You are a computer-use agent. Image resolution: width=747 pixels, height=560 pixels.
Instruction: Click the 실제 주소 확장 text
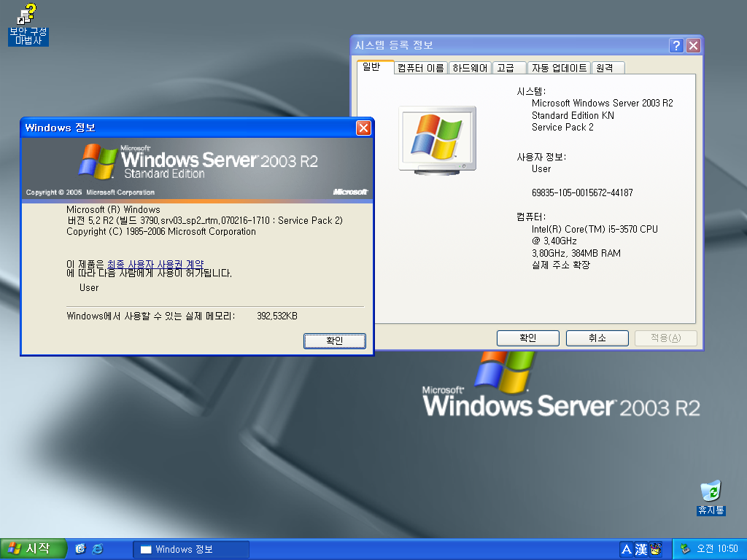561,265
